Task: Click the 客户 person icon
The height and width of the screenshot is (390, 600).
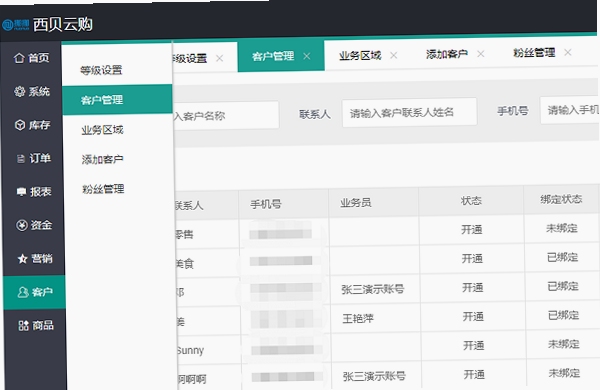Action: coord(23,292)
